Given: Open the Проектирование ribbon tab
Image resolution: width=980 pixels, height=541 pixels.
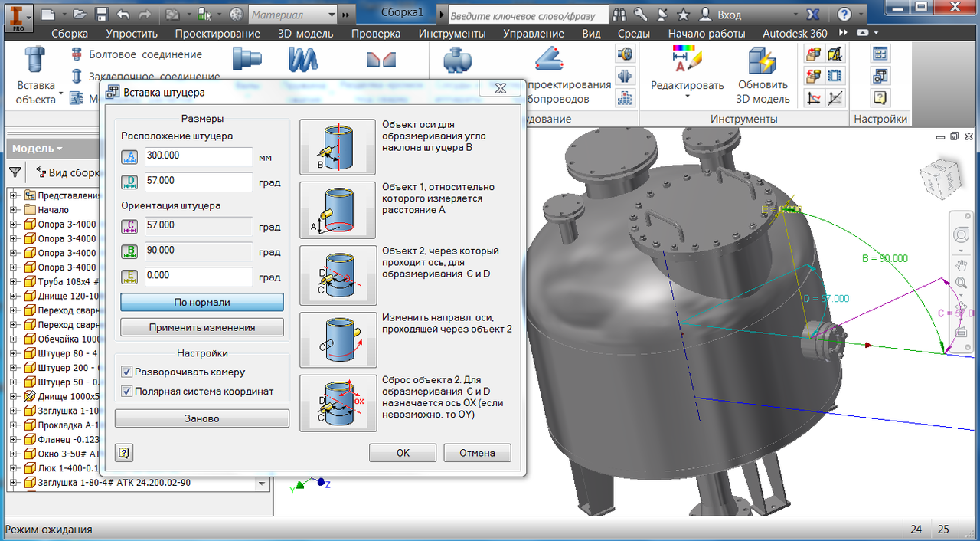Looking at the screenshot, I should (217, 34).
